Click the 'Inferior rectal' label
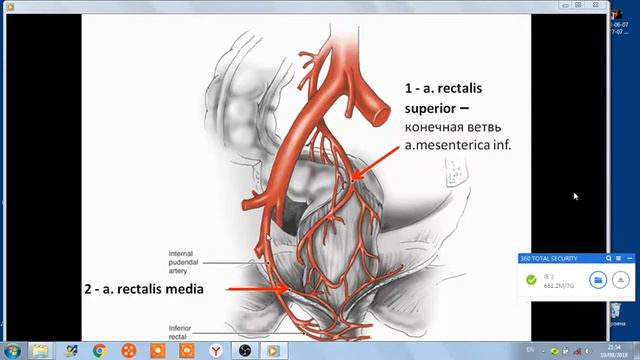The image size is (640, 360). (x=180, y=332)
